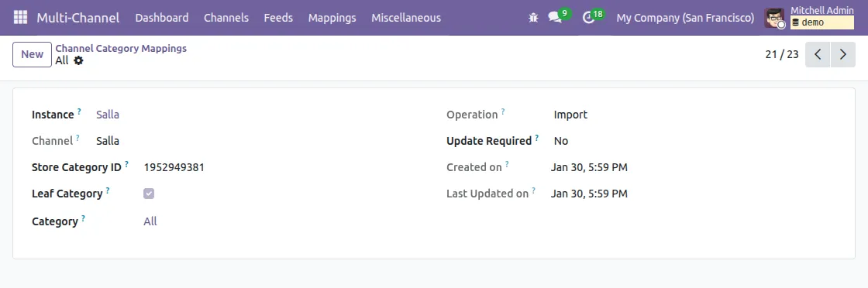Show help tooltip for Instance field
Image resolution: width=868 pixels, height=288 pixels.
tap(79, 111)
